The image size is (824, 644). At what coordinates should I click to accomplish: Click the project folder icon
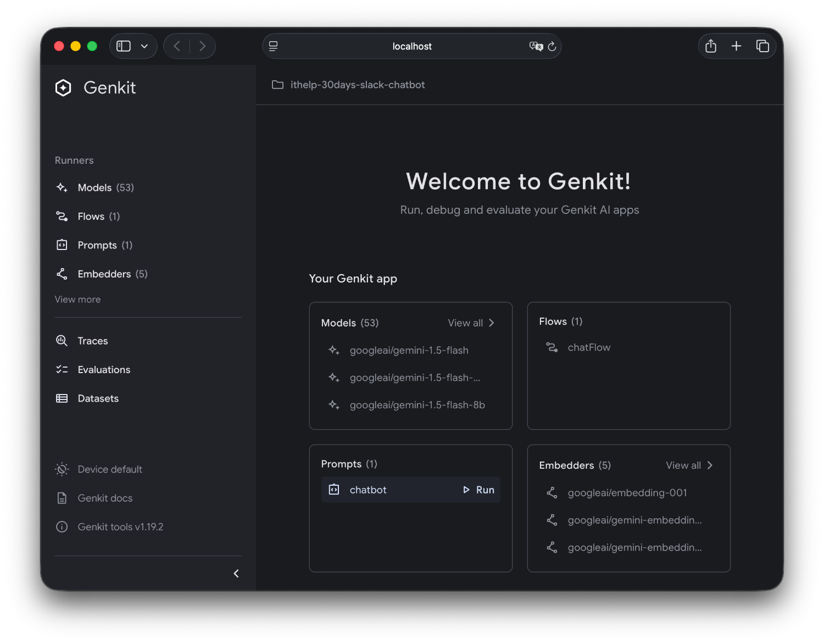pyautogui.click(x=278, y=85)
